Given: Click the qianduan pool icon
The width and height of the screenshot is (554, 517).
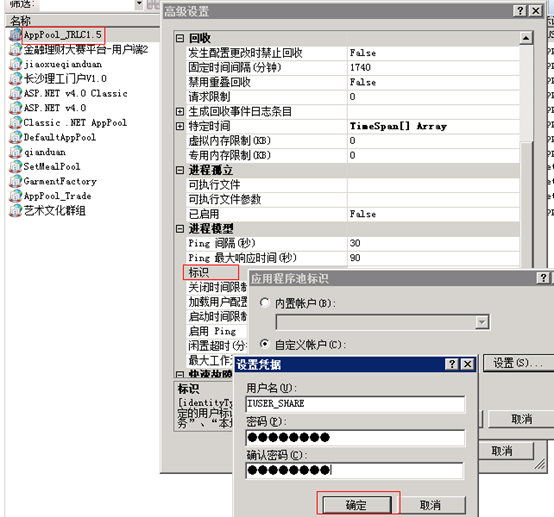Looking at the screenshot, I should click(15, 152).
